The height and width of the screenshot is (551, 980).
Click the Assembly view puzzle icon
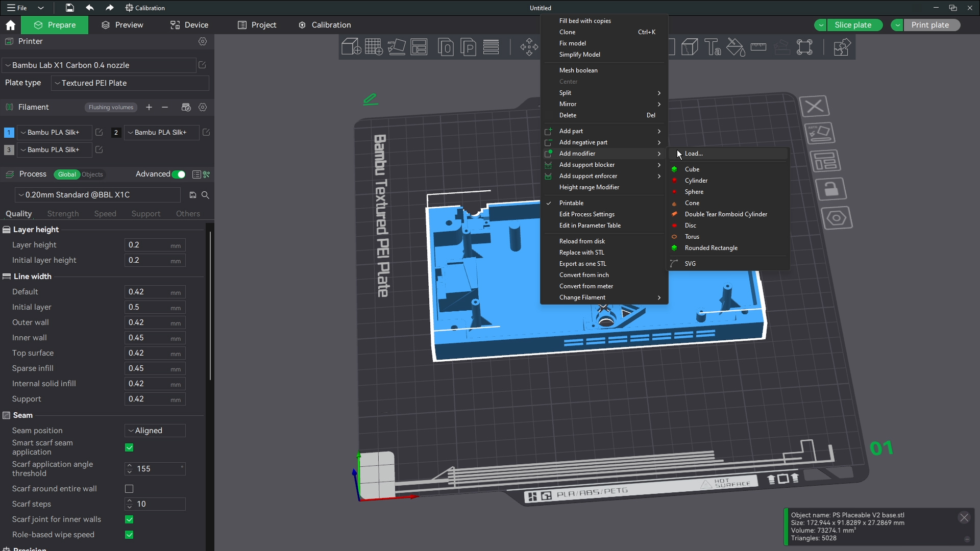click(x=841, y=47)
